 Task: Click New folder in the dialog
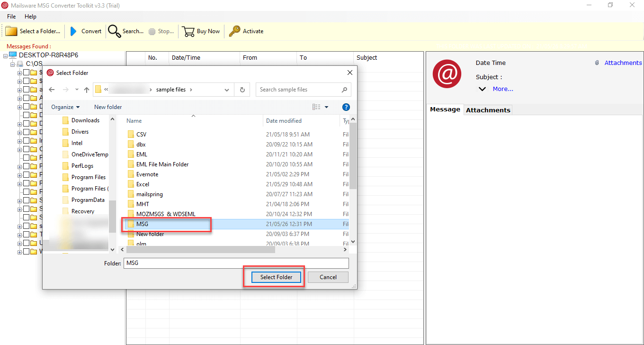108,107
